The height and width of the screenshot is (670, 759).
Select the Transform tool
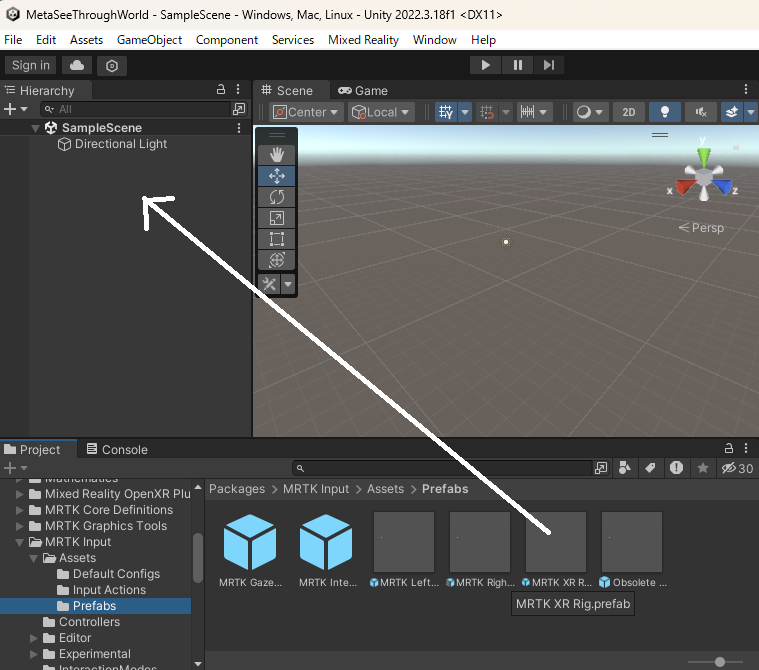[276, 260]
